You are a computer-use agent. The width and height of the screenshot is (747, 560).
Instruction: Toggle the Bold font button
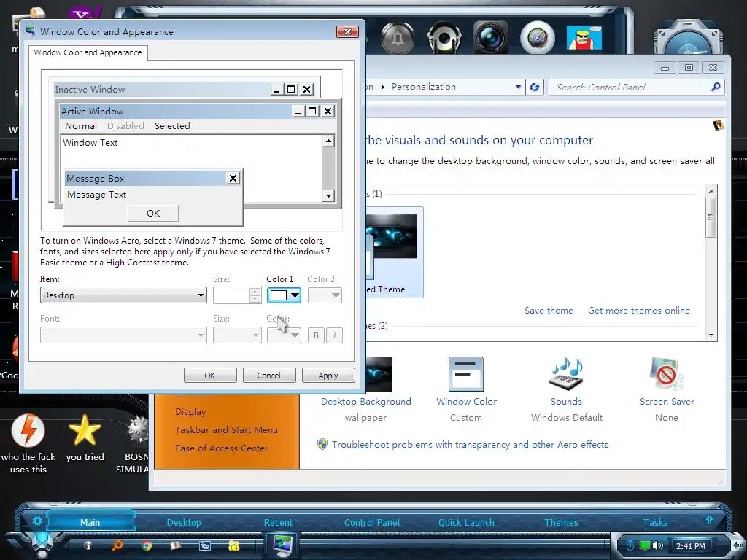click(316, 335)
